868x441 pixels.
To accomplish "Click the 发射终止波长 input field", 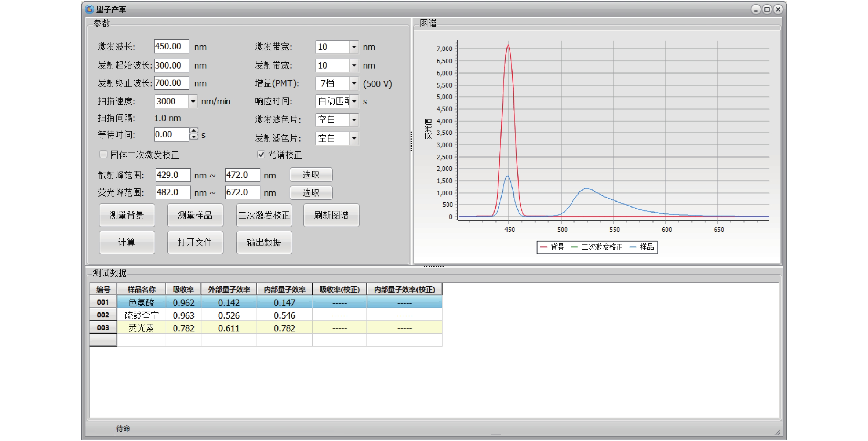I will pos(171,83).
